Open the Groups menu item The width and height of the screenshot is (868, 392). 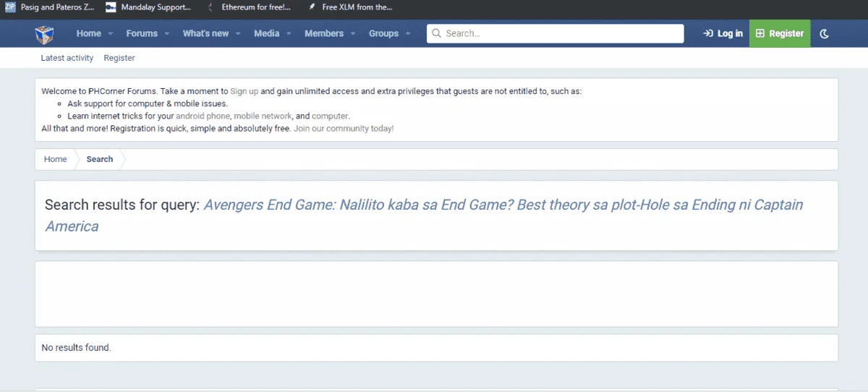383,33
